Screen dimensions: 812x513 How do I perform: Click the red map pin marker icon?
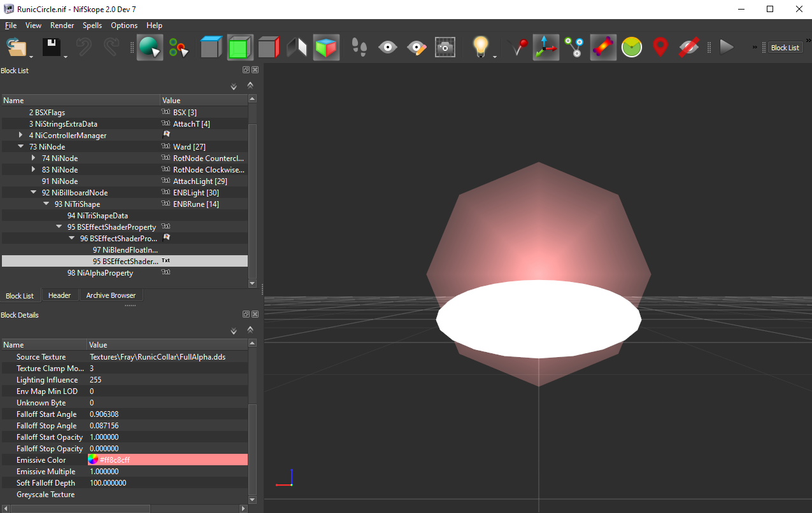coord(660,48)
